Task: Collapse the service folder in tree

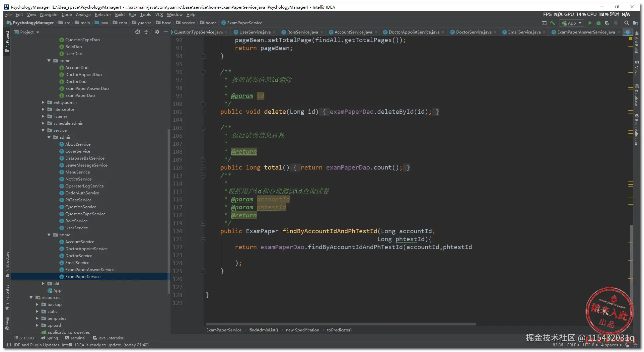Action: [43, 130]
